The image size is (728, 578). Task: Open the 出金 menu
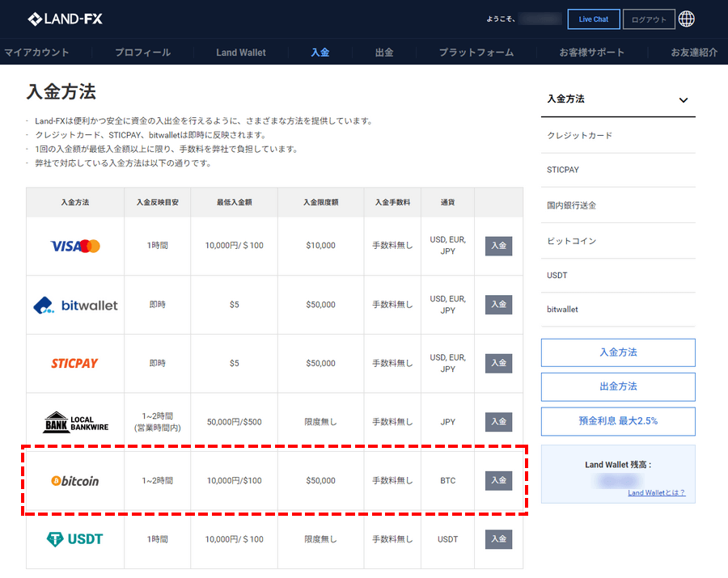[384, 53]
